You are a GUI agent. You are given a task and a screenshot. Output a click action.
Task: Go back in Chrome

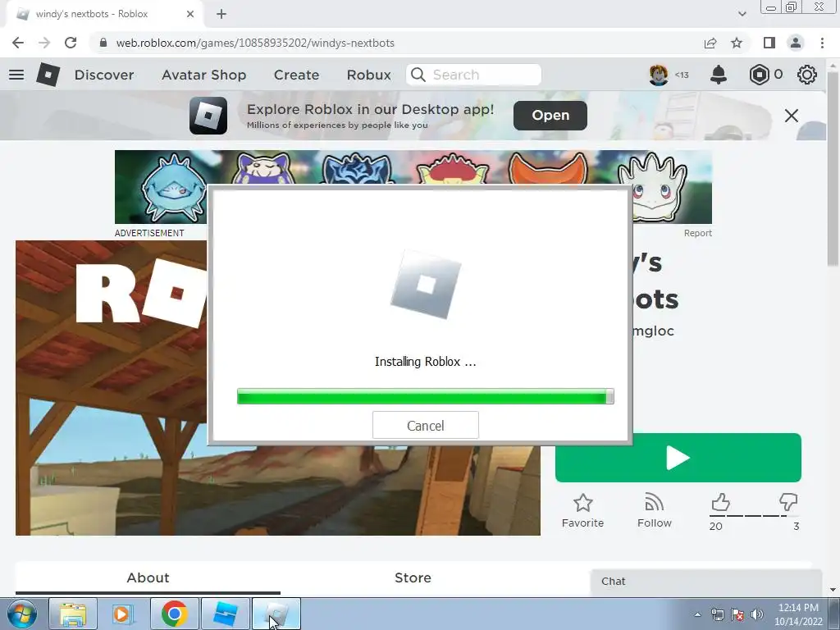tap(18, 43)
